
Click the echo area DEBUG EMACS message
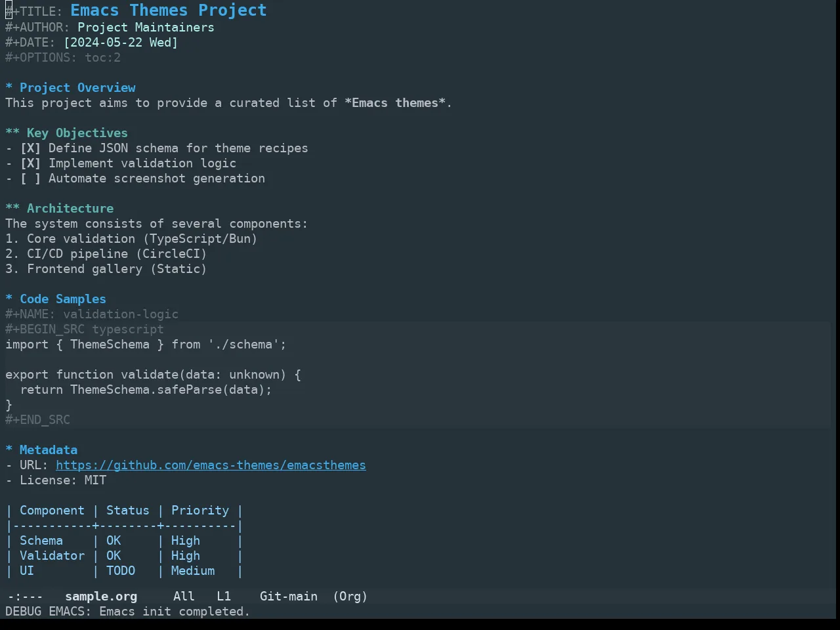(128, 612)
